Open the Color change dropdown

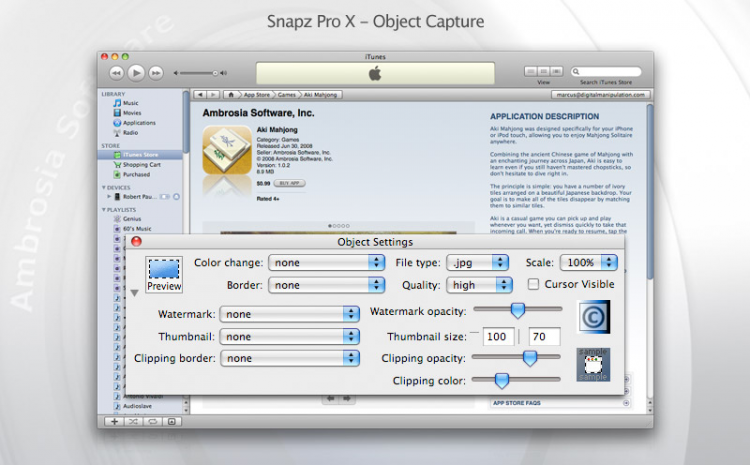point(327,263)
